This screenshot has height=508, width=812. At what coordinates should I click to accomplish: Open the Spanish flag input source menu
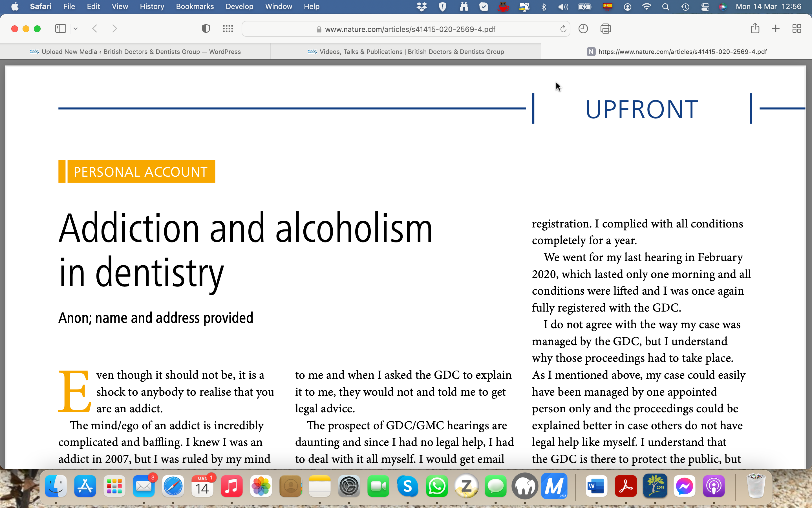pyautogui.click(x=608, y=6)
